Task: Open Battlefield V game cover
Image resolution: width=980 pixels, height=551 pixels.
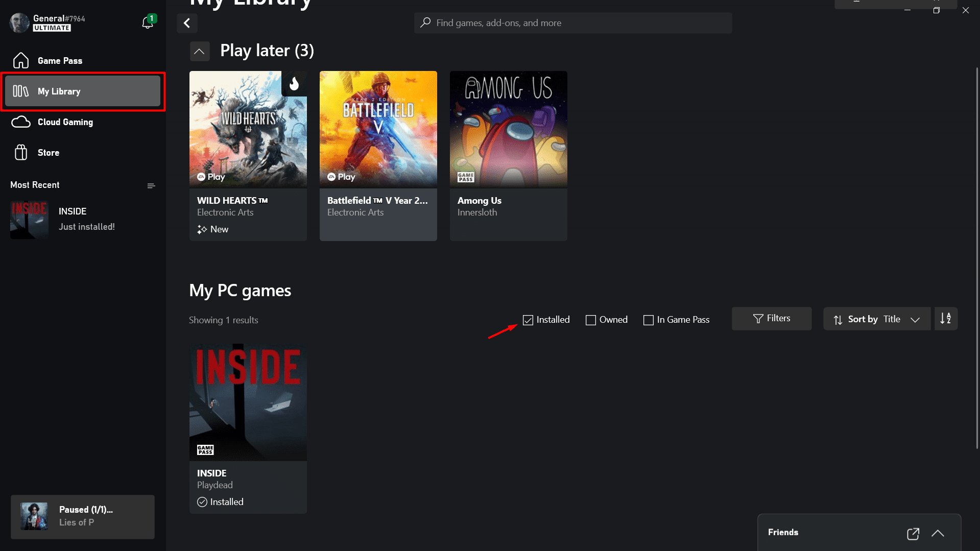Action: coord(378,130)
